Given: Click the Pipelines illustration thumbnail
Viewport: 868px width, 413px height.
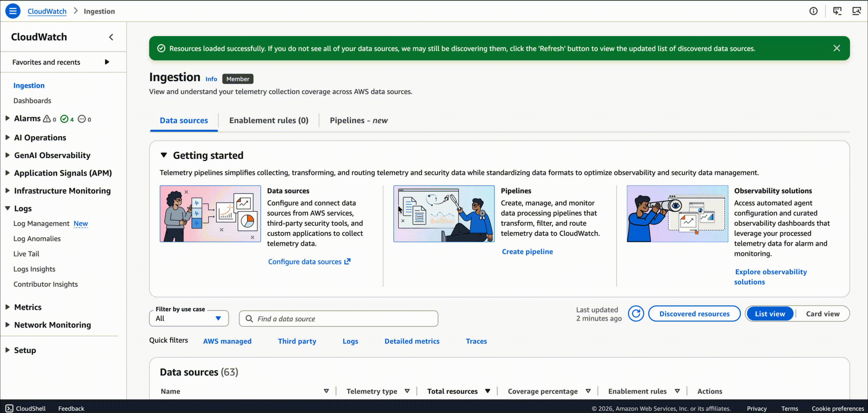Looking at the screenshot, I should [x=444, y=214].
